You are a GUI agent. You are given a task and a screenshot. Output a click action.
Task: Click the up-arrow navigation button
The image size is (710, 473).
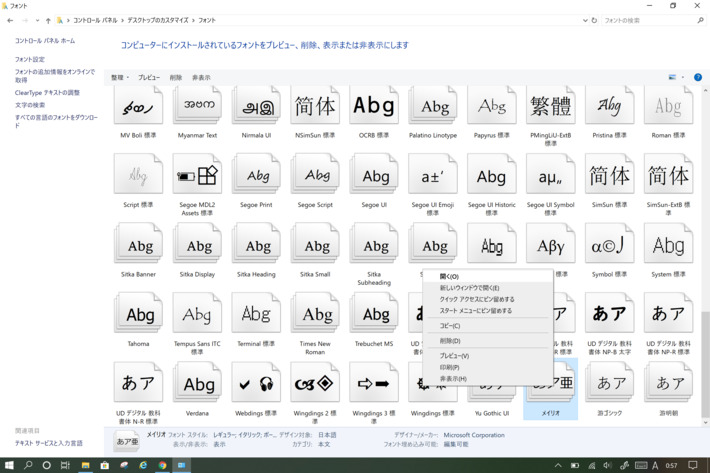pyautogui.click(x=48, y=20)
